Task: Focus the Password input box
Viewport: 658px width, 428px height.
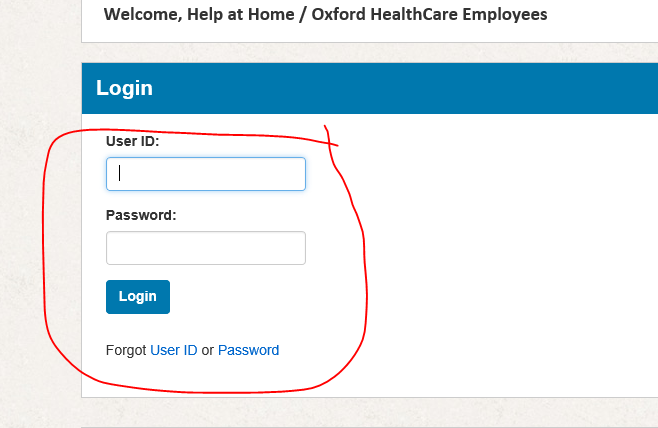Action: (206, 248)
